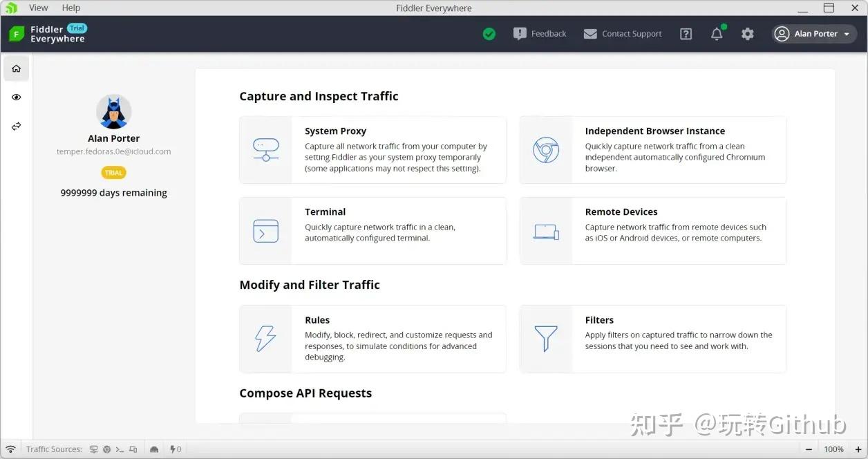Click the Rules lightning bolt icon
Image resolution: width=868 pixels, height=459 pixels.
pyautogui.click(x=266, y=339)
